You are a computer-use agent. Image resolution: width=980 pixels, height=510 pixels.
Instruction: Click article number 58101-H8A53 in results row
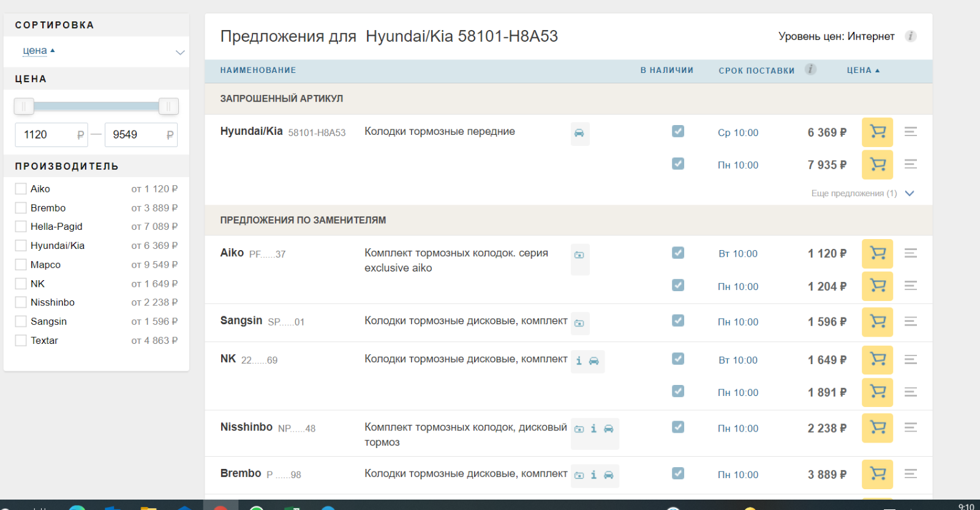point(317,132)
